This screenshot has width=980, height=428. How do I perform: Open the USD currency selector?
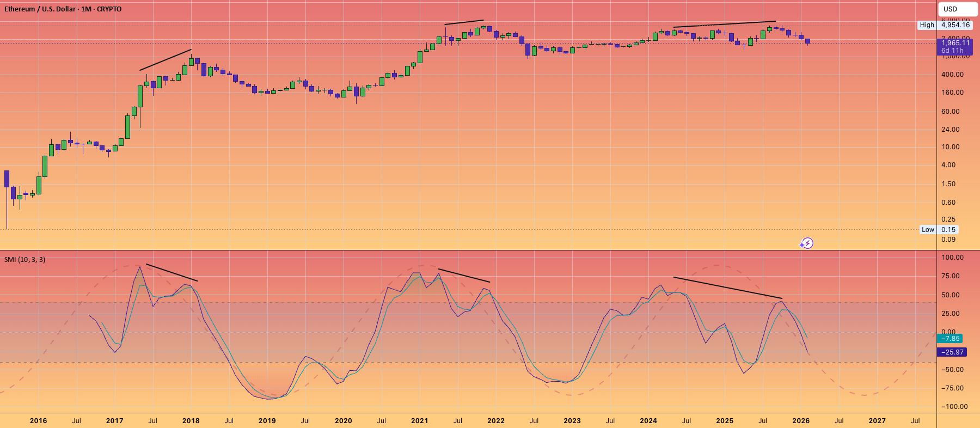[x=957, y=9]
